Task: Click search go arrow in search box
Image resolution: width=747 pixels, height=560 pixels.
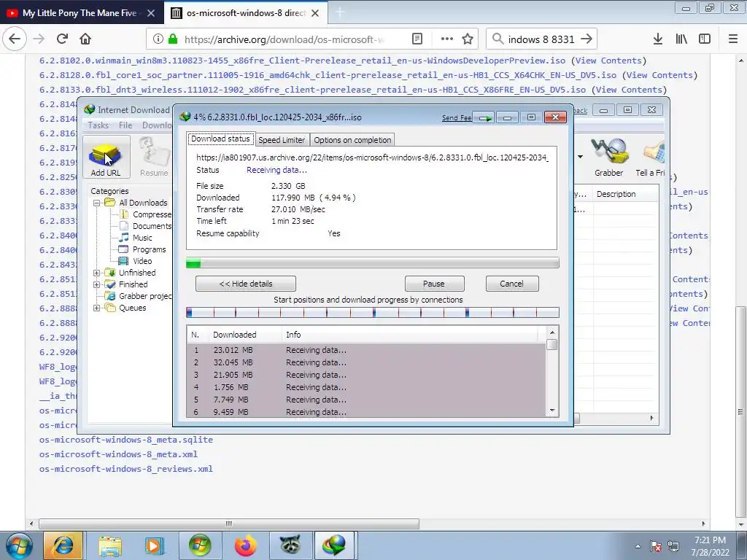Action: (587, 39)
